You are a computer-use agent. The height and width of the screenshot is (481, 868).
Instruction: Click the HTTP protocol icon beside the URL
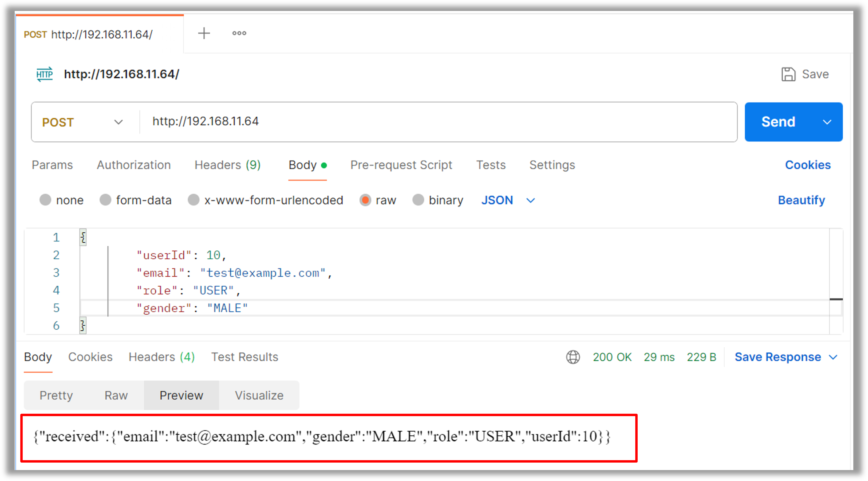point(44,74)
